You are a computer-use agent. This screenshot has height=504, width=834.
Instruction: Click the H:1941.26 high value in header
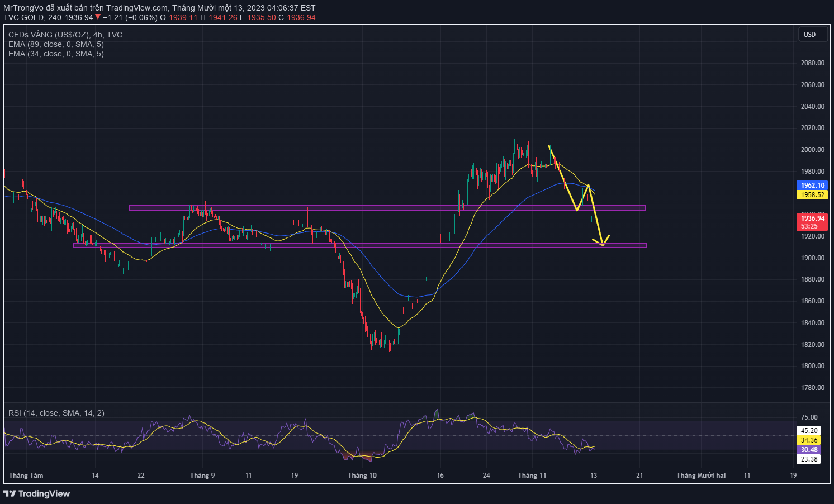pyautogui.click(x=219, y=17)
